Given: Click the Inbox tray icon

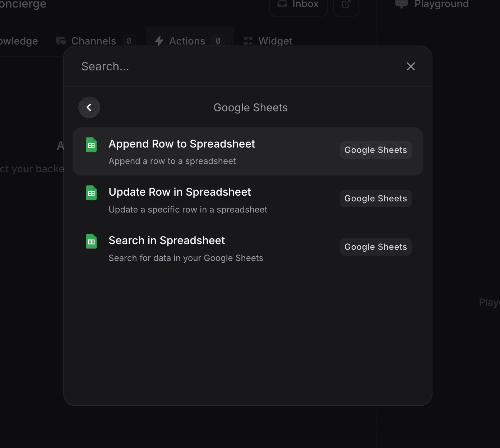Looking at the screenshot, I should pyautogui.click(x=282, y=4).
